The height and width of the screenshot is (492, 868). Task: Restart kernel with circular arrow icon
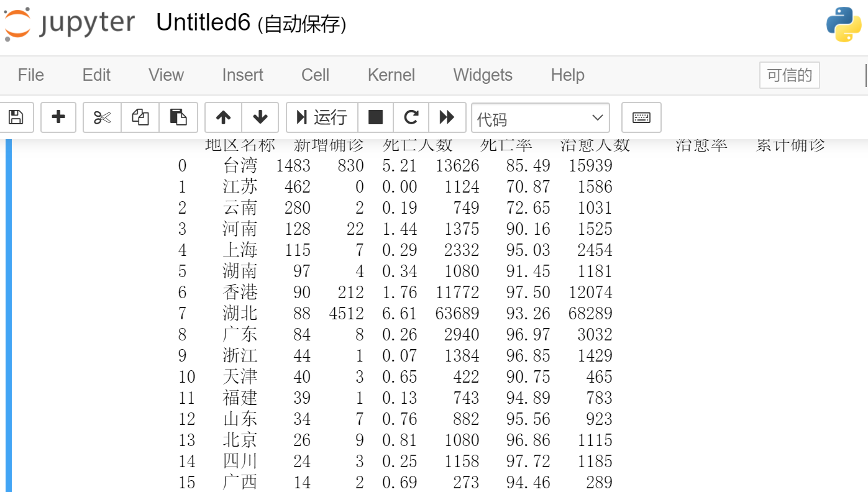click(x=411, y=117)
